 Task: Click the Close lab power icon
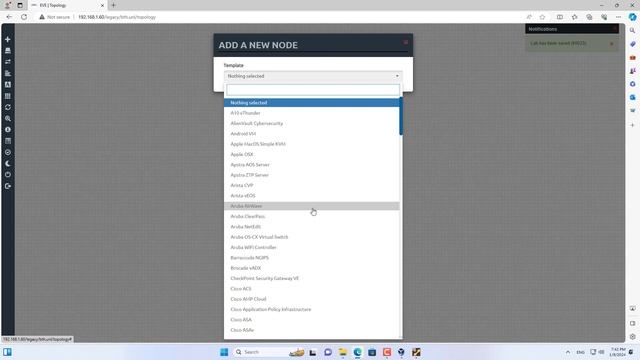pyautogui.click(x=8, y=175)
